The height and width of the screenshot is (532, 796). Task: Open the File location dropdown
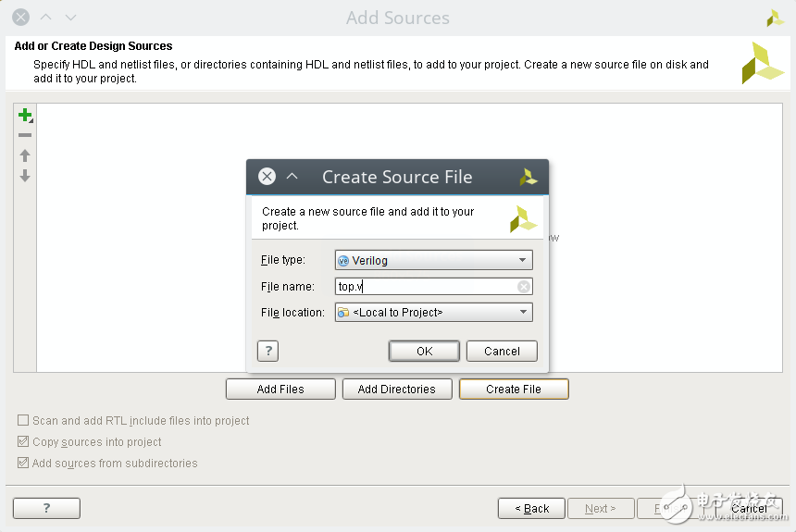[x=433, y=313]
